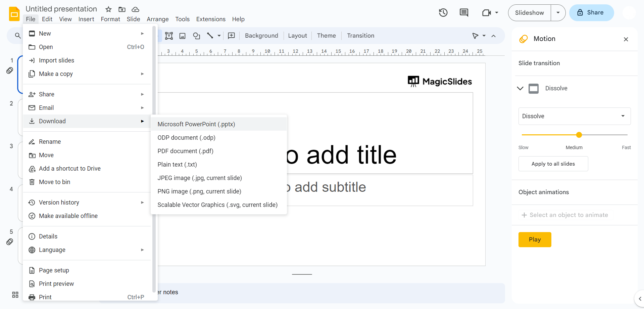Screen dimensions: 644x309
Task: Open the Slideshow options dropdown arrow
Action: point(558,13)
